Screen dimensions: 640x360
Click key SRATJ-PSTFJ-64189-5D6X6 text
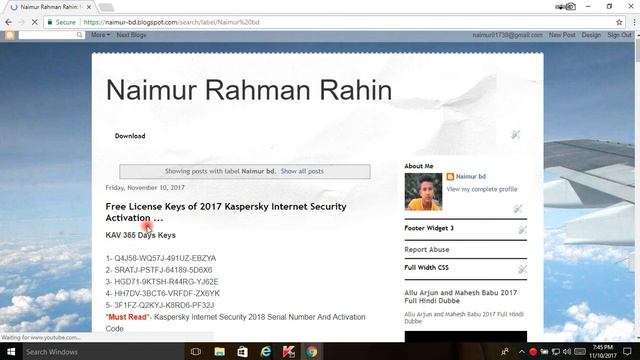click(x=163, y=270)
